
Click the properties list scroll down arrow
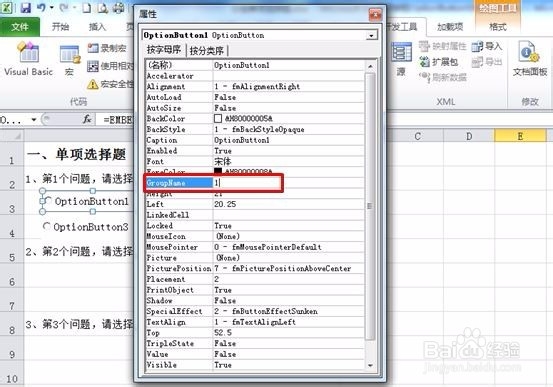[x=370, y=365]
